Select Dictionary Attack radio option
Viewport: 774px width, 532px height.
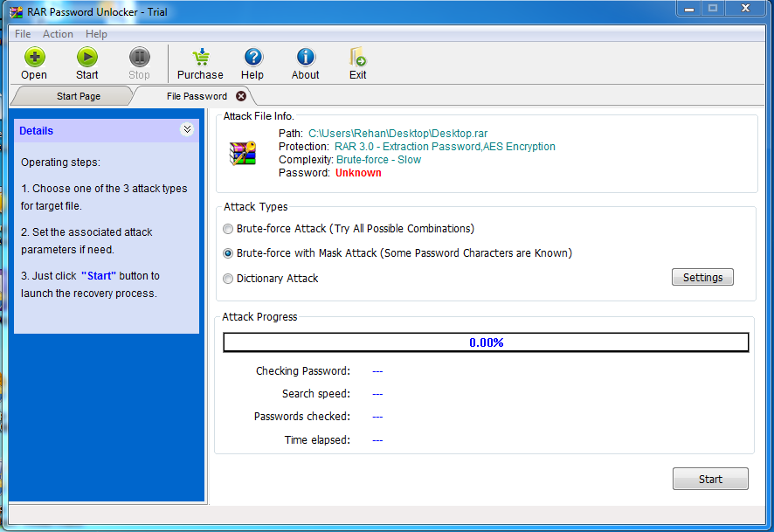point(227,279)
